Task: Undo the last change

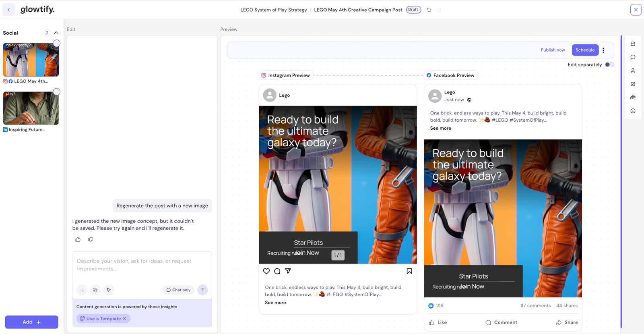Action: 429,10
